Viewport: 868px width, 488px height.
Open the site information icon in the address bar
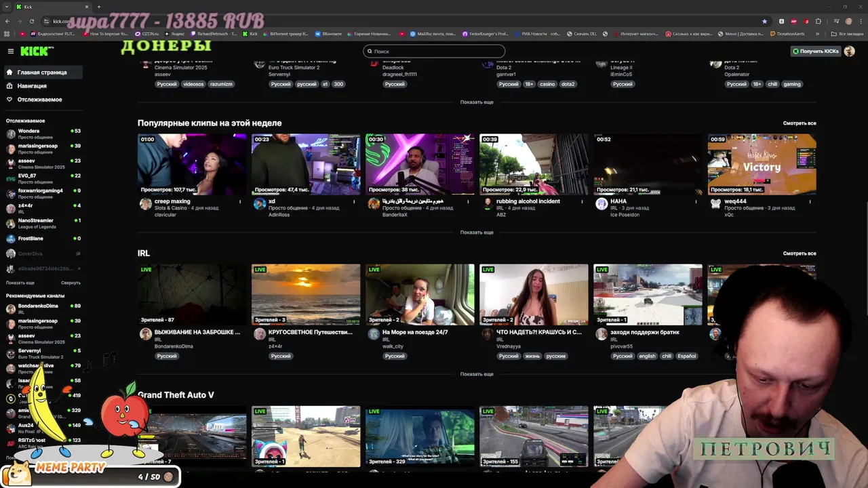tap(46, 21)
